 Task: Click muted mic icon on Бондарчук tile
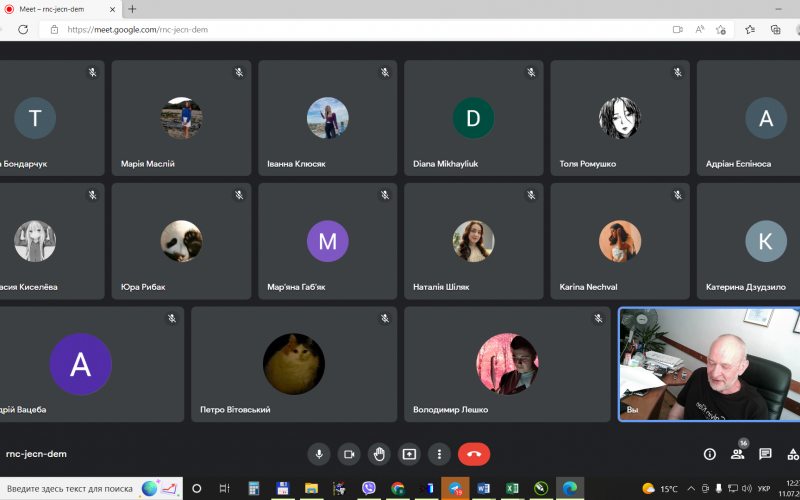[x=92, y=72]
